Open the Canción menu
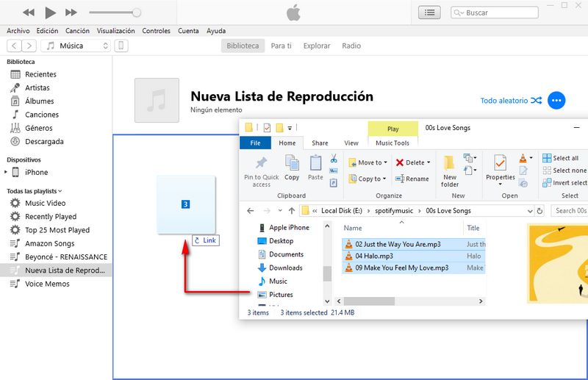 tap(77, 31)
